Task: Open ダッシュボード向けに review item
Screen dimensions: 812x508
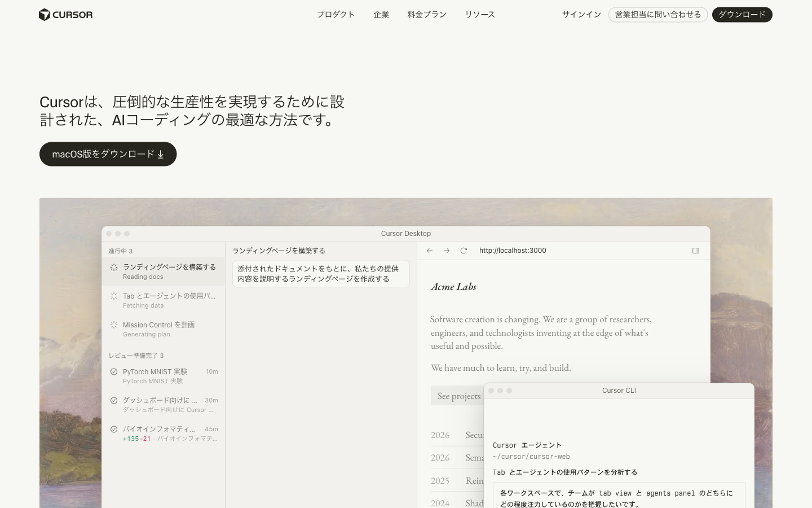Action: click(x=164, y=405)
